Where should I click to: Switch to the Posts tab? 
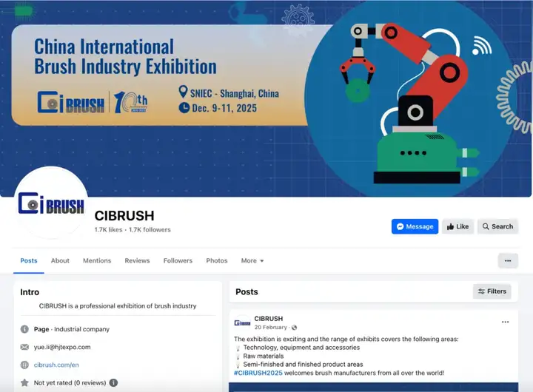tap(29, 261)
